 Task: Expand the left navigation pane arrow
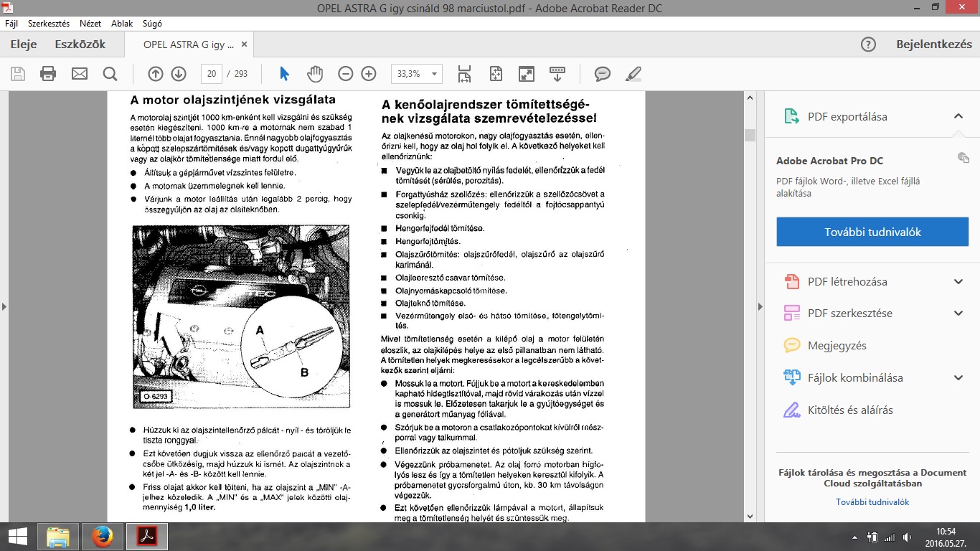coord(4,306)
